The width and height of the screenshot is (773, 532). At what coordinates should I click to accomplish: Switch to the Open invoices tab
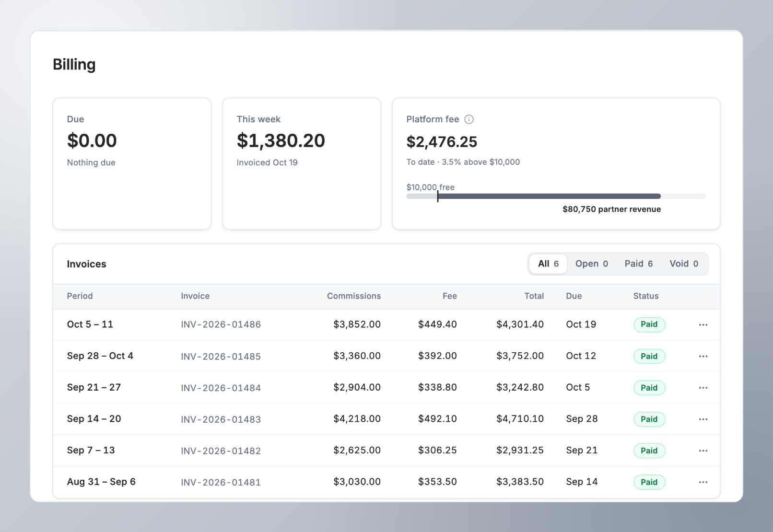point(592,264)
